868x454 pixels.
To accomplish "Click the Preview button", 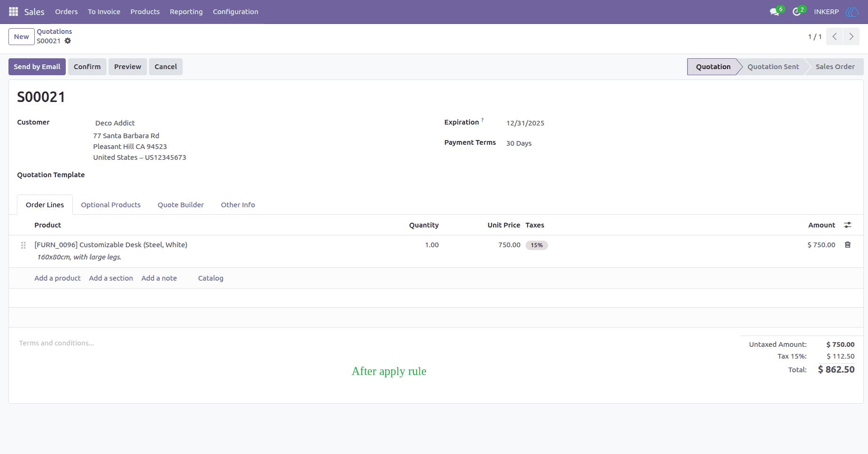I will [x=128, y=67].
